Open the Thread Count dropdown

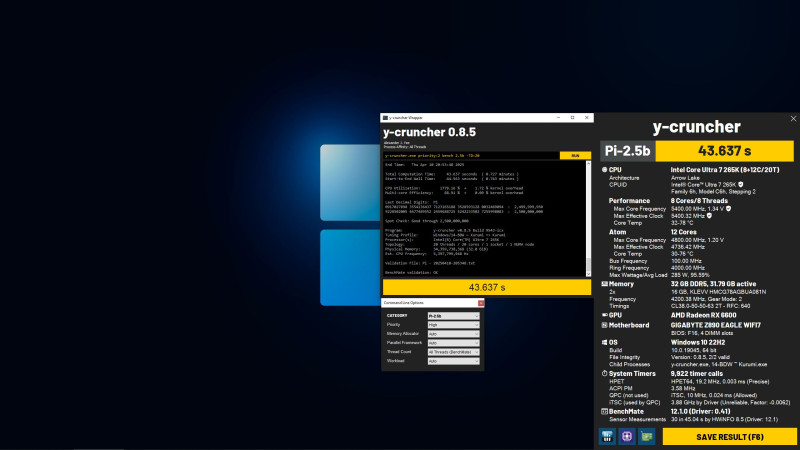coord(454,352)
